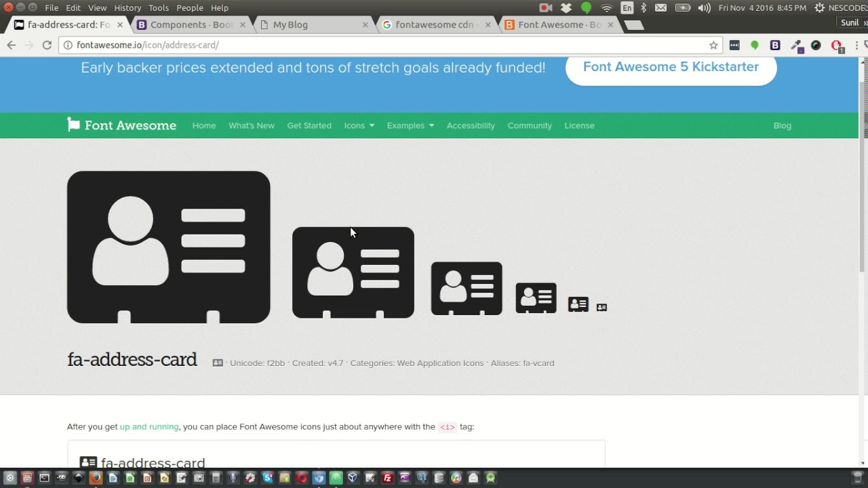Open Get Started navbar link
Screen dimensions: 868x488
pyautogui.click(x=309, y=125)
